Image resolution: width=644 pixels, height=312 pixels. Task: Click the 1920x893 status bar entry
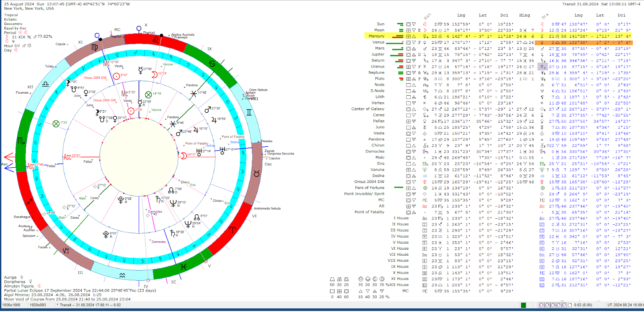(38, 305)
